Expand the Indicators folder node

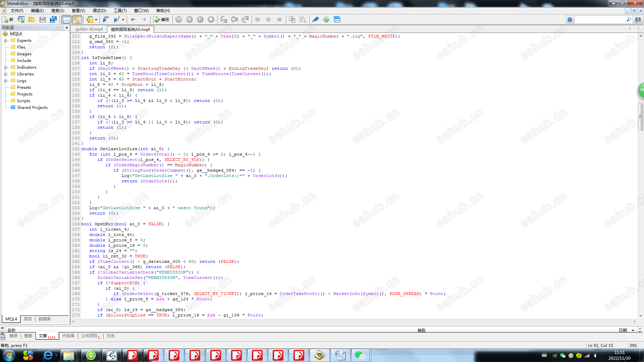point(5,67)
